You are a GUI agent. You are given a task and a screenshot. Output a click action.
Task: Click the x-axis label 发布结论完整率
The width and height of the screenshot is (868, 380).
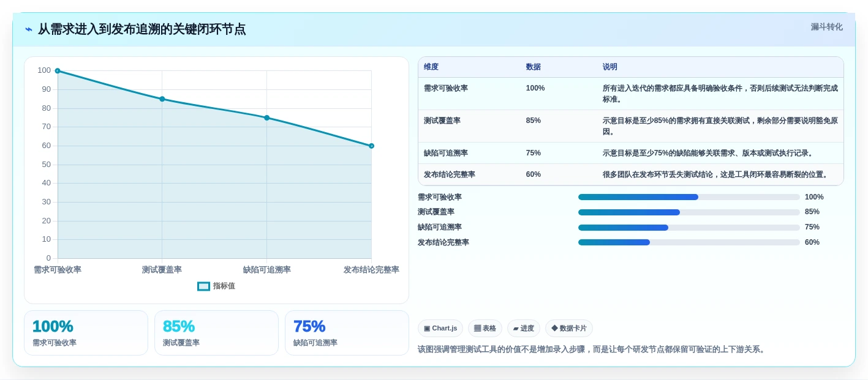[371, 270]
